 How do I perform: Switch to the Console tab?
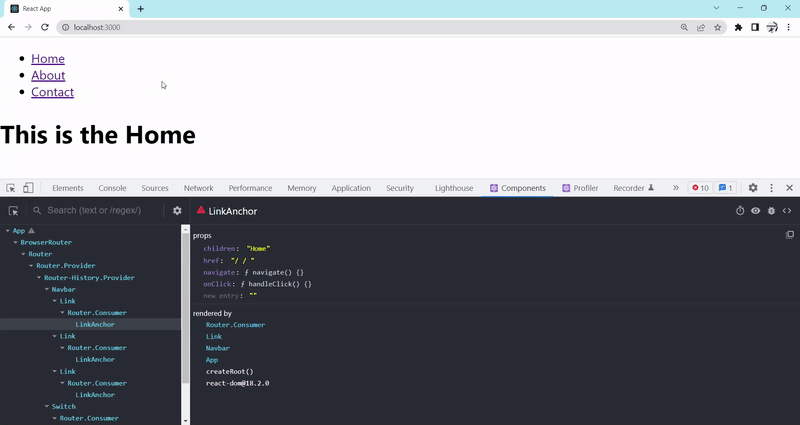(112, 188)
